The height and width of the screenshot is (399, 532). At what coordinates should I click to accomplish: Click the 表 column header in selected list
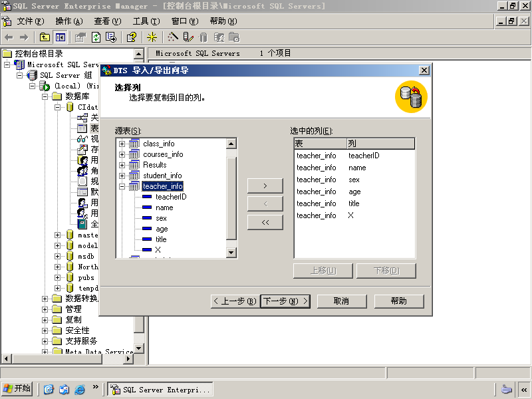click(321, 144)
